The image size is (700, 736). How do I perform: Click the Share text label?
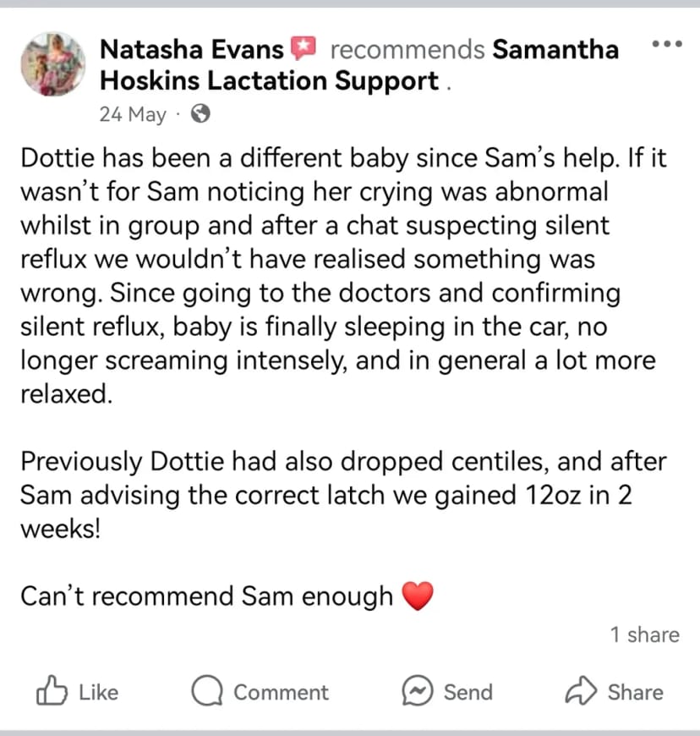click(636, 692)
